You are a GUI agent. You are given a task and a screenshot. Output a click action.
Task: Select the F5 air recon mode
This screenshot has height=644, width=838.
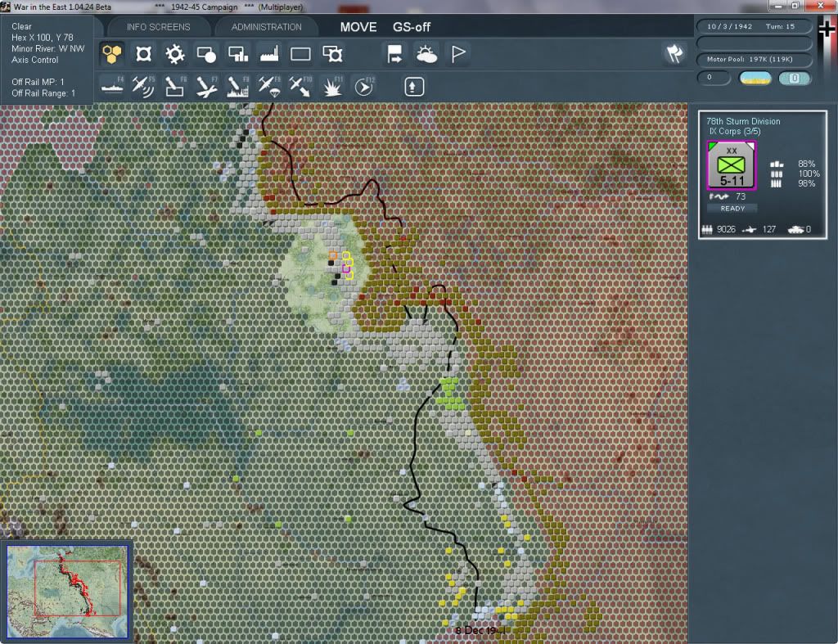[x=143, y=87]
